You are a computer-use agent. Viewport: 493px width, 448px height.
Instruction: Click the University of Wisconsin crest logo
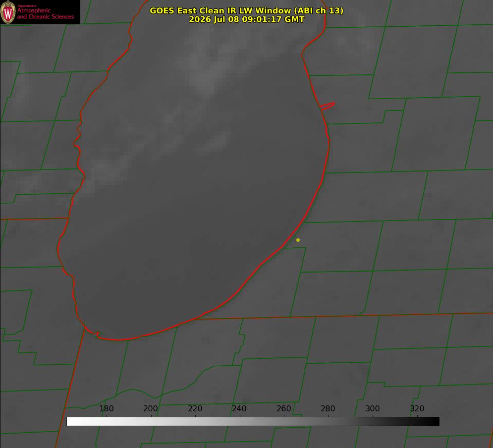coord(8,12)
